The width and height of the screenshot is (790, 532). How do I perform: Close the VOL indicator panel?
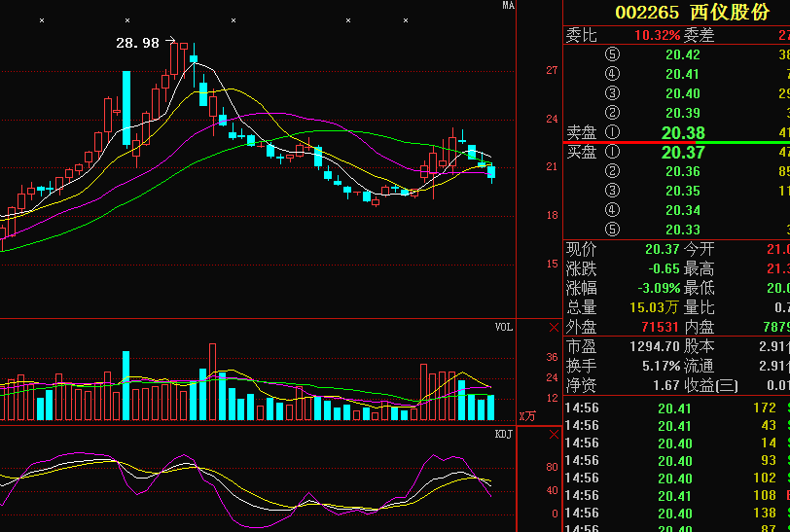[x=555, y=328]
